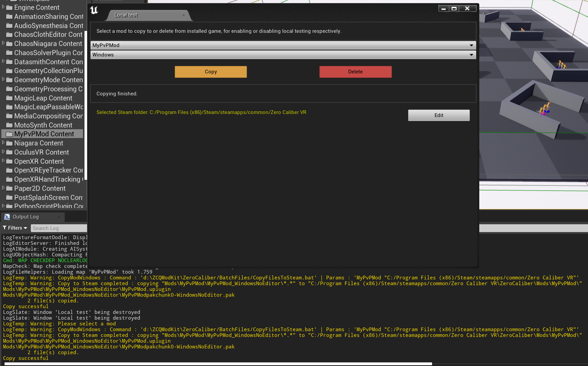Expand the ChaosNiagara Content folder
Screen dimensions: 588x366
pyautogui.click(x=3, y=43)
